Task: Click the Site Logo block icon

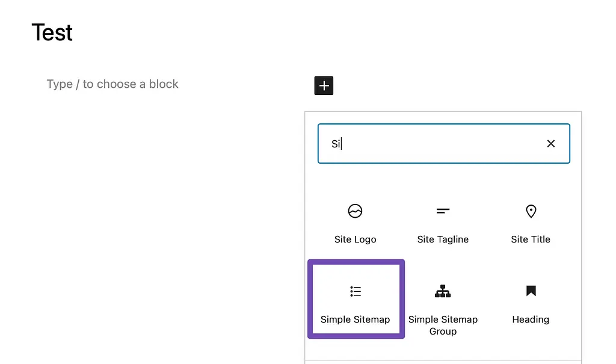Action: 355,211
